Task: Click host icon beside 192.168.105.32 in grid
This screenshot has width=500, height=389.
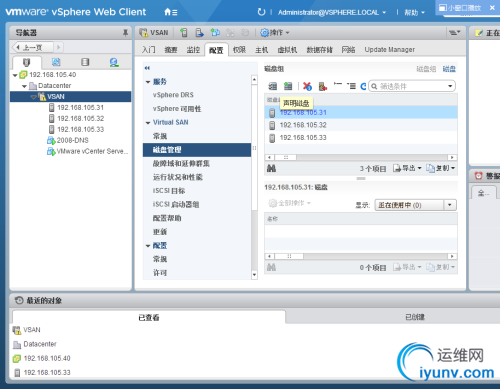Action: [272, 125]
